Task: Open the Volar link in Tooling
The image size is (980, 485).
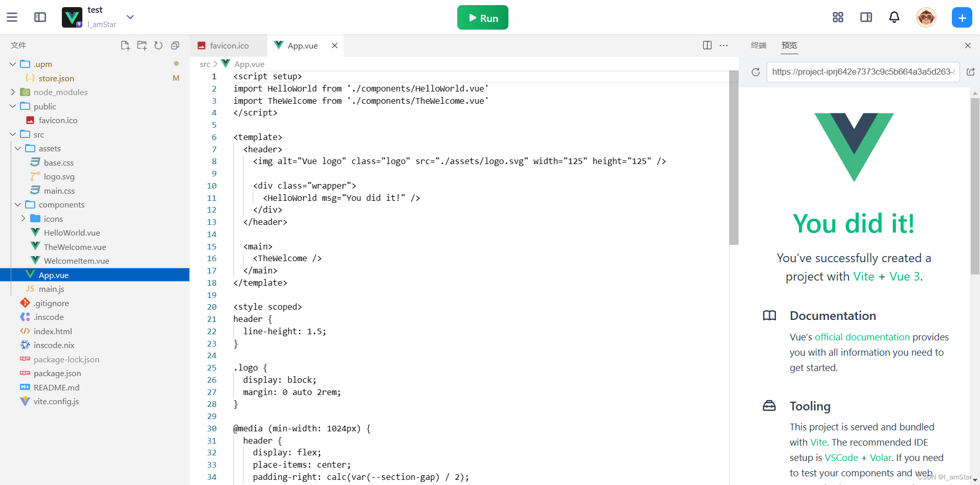Action: pos(880,457)
